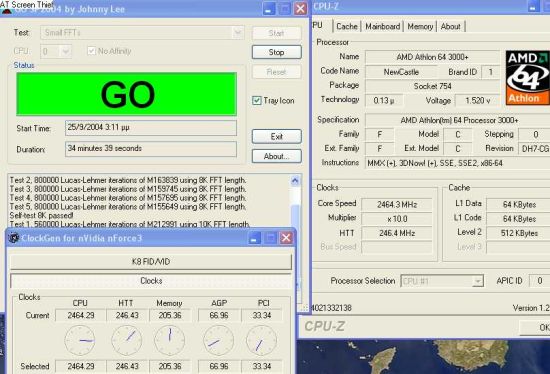Screen dimensions: 550x374
Task: Close the stress test window
Action: point(301,8)
